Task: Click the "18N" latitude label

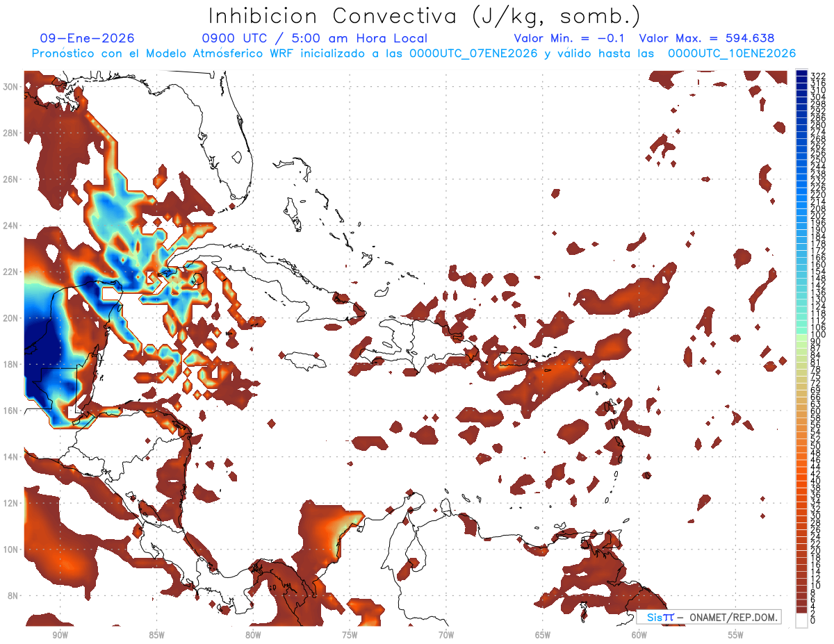Action: click(x=12, y=364)
